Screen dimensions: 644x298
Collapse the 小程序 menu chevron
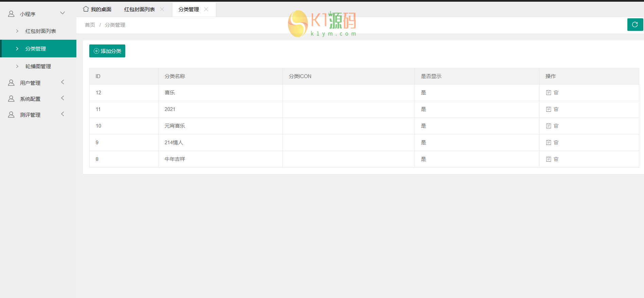click(62, 13)
